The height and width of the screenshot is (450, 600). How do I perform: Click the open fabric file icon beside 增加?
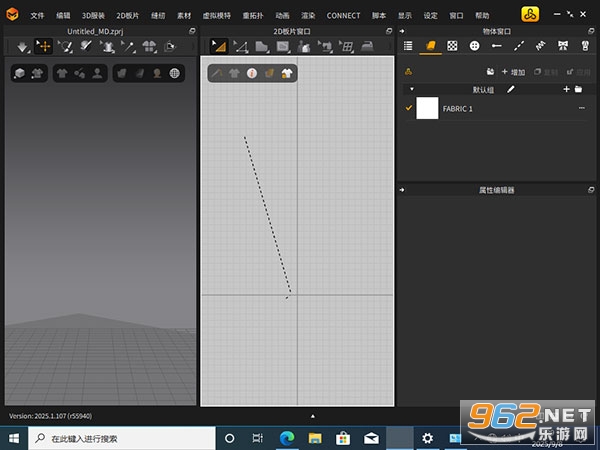pyautogui.click(x=490, y=72)
